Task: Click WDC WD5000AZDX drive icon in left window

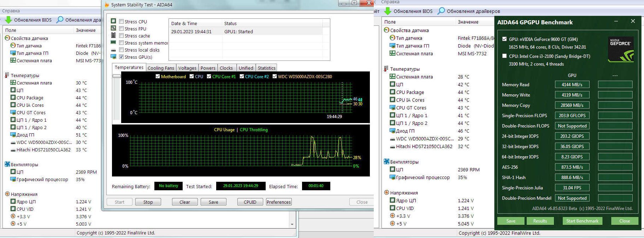Action: coord(13,143)
